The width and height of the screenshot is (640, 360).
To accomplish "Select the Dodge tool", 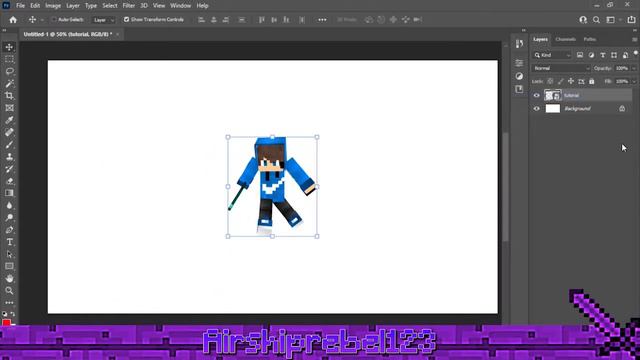I will pos(9,218).
